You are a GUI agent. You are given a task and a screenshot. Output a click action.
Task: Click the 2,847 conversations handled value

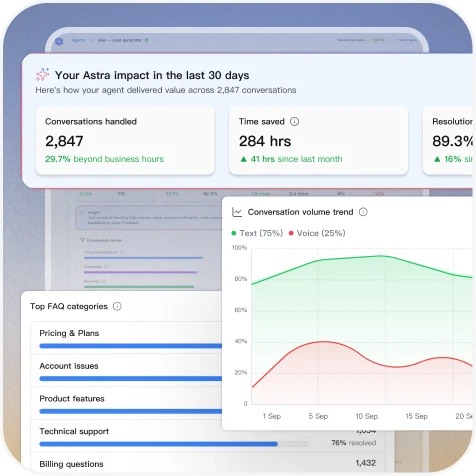tap(64, 141)
